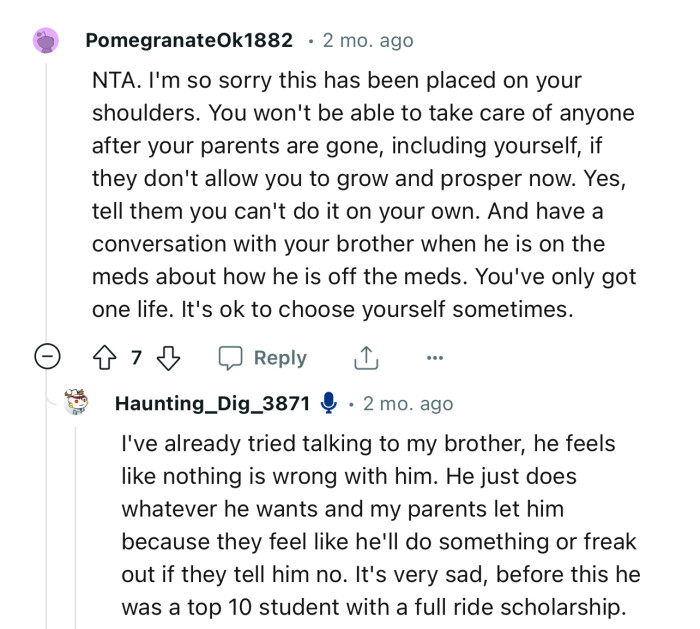
Task: Open Haunting_Dig_3871's user profile
Action: click(x=212, y=404)
